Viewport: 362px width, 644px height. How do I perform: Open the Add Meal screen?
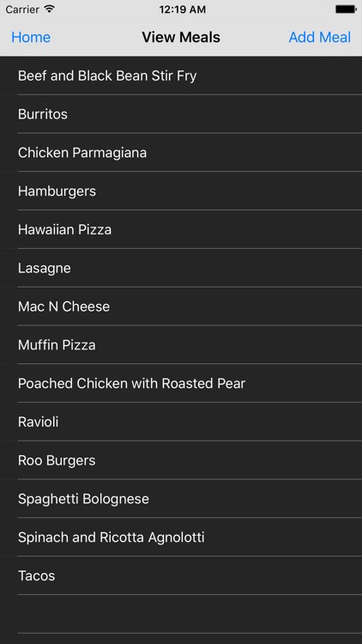pyautogui.click(x=320, y=38)
